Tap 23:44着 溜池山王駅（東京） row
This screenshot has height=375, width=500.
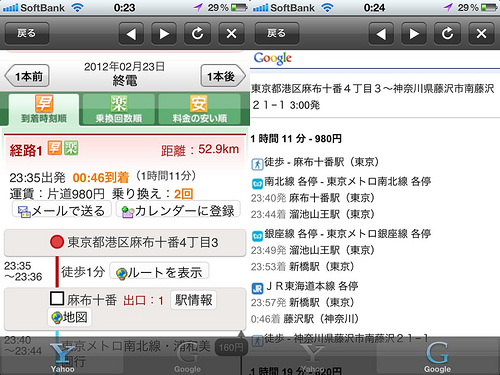tap(313, 214)
